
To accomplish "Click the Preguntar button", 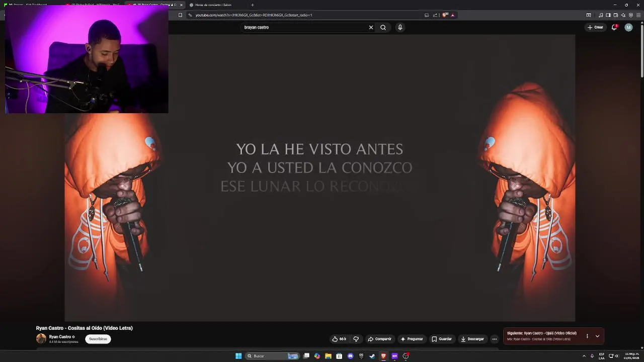I will pos(412,339).
